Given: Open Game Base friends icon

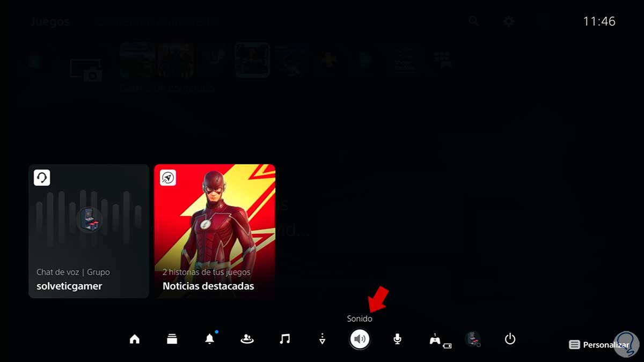Looking at the screenshot, I should [x=247, y=339].
